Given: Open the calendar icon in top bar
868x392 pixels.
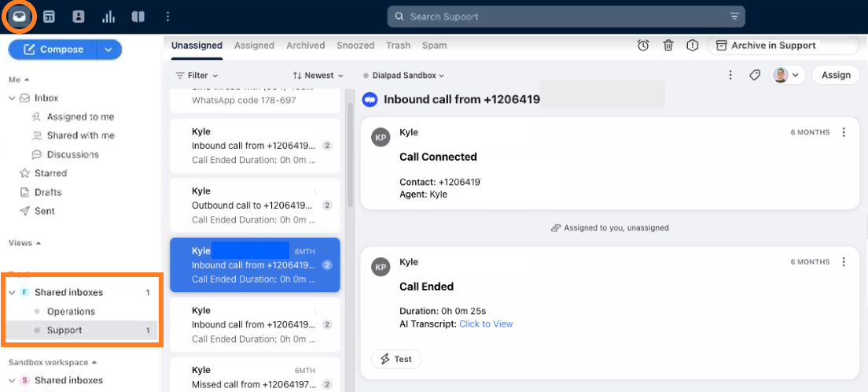Looking at the screenshot, I should pos(50,17).
